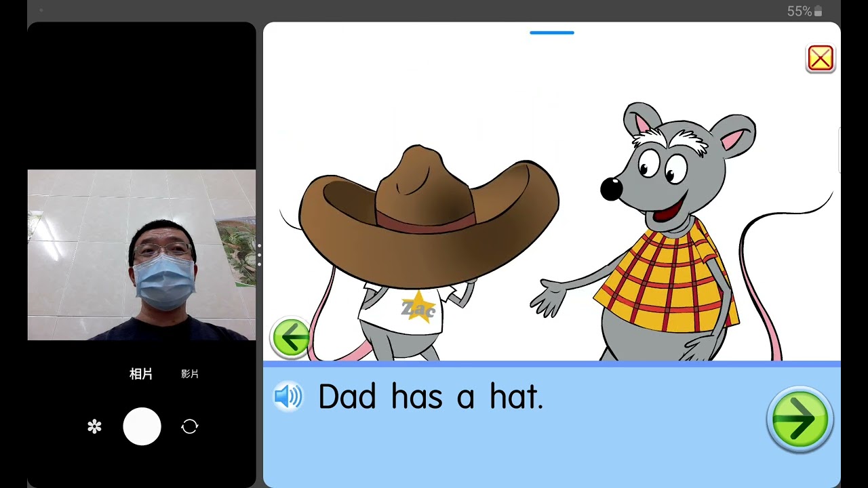
Task: Play the sentence audio with speaker icon
Action: coord(288,396)
